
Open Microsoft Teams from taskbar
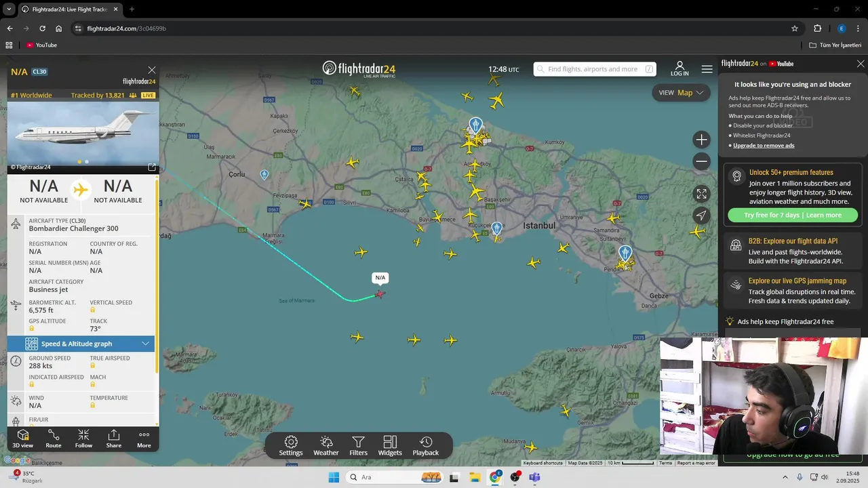pyautogui.click(x=534, y=477)
